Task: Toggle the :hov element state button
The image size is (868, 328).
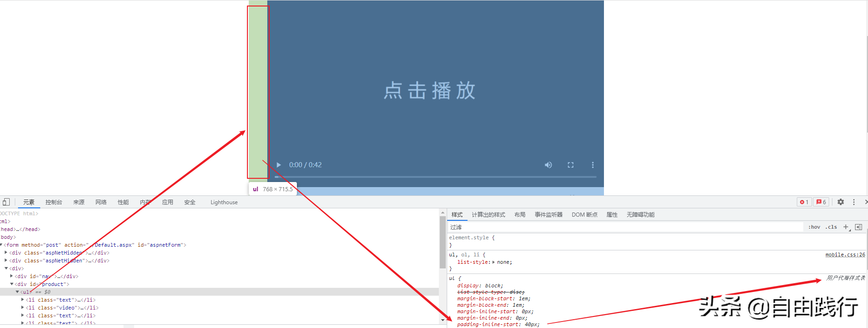Action: pos(814,227)
